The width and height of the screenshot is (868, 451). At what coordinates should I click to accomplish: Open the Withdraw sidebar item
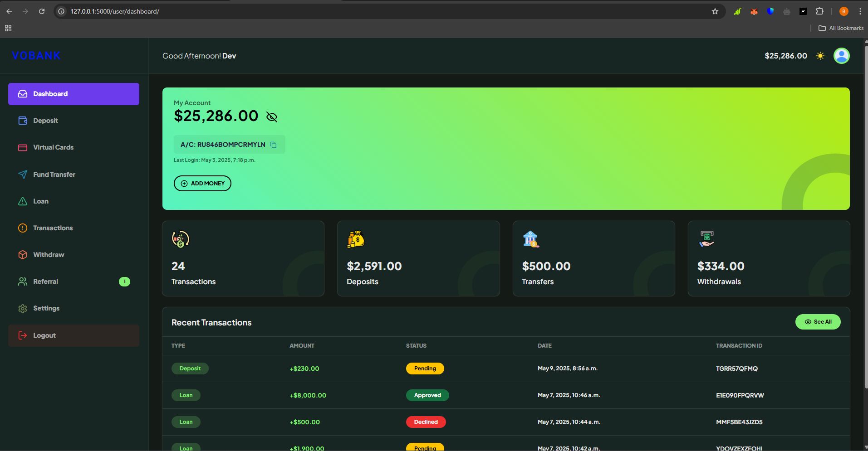tap(74, 255)
